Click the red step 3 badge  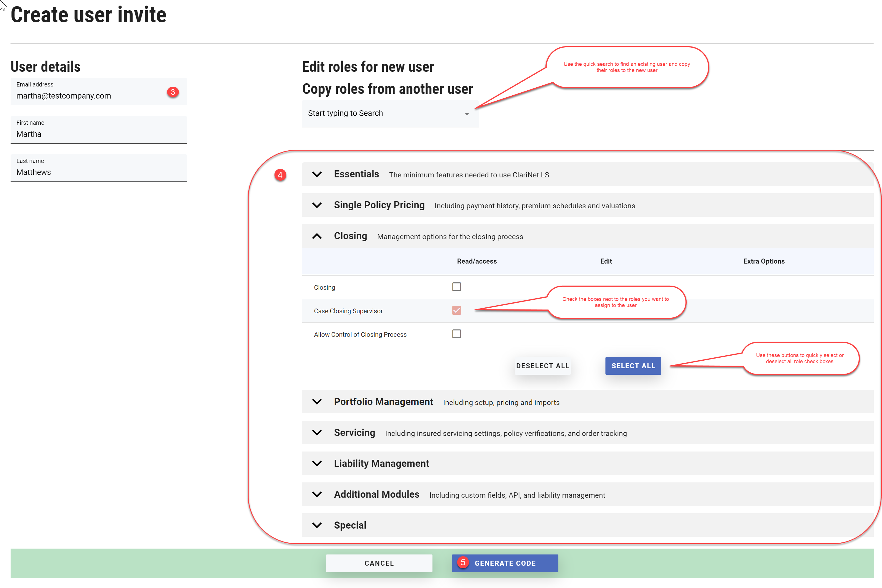(x=173, y=92)
